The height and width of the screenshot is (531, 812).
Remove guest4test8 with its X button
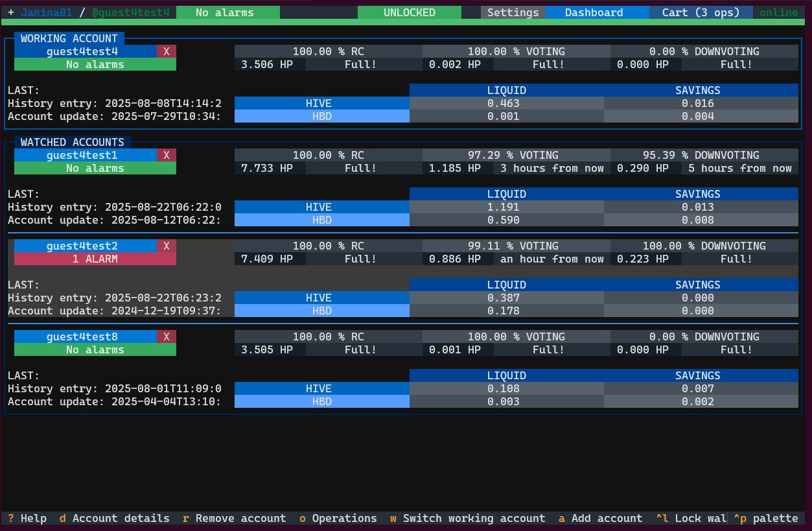click(x=167, y=336)
